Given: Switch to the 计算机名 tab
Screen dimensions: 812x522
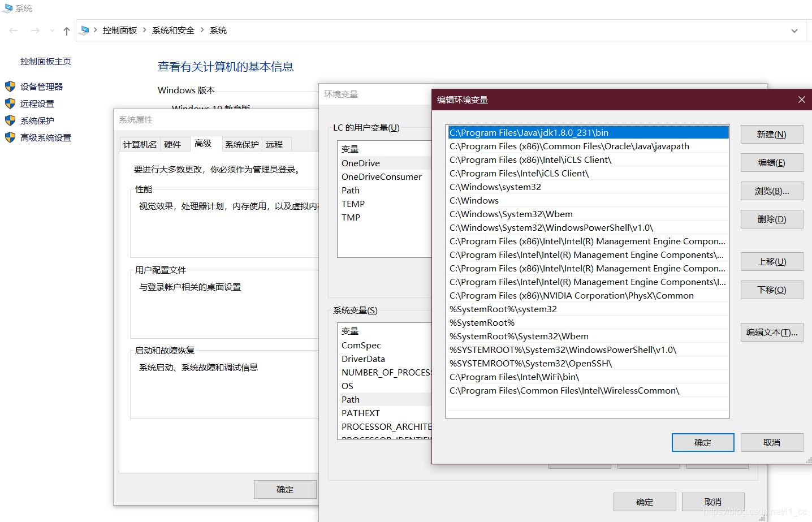Looking at the screenshot, I should pos(140,144).
